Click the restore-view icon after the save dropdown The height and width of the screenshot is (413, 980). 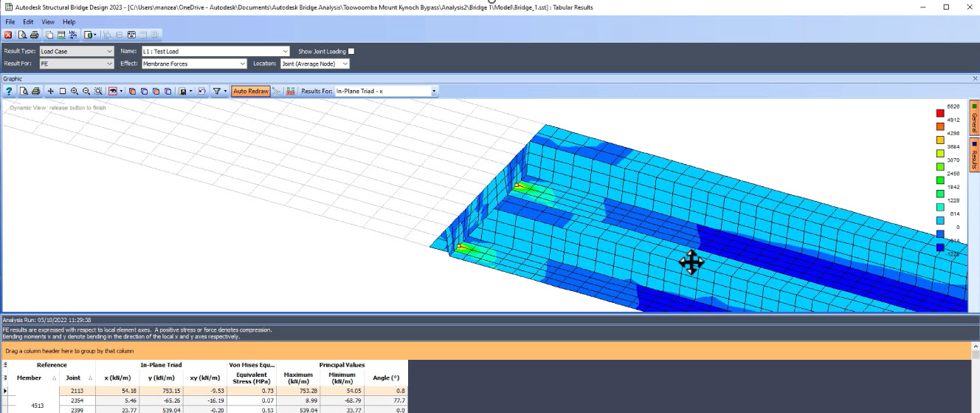tap(201, 91)
